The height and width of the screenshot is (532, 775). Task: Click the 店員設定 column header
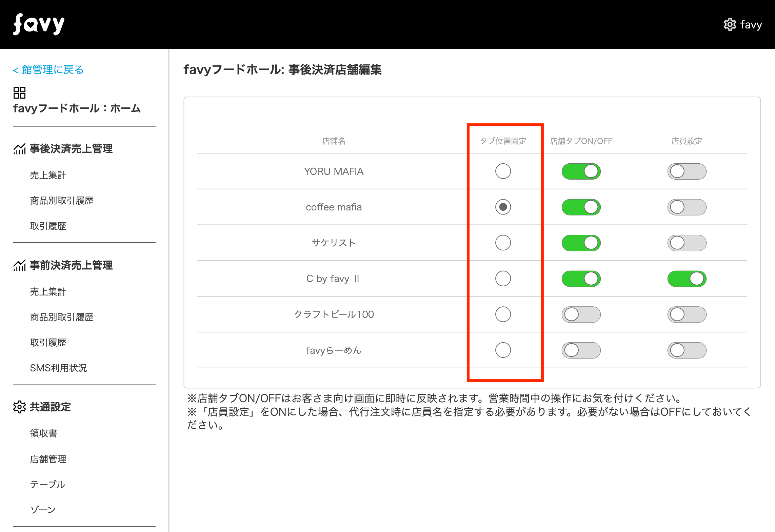[687, 141]
